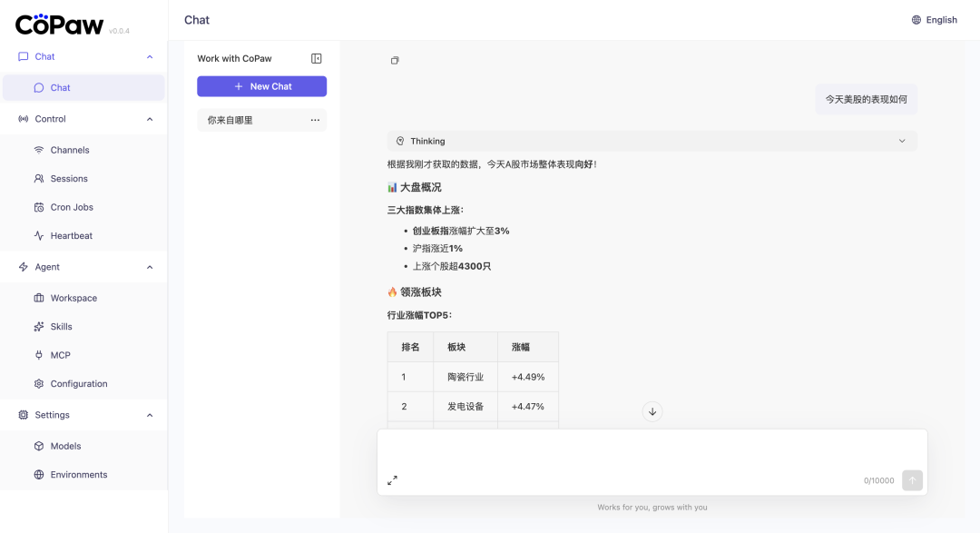This screenshot has height=533, width=980.
Task: Click the copy icon above conversation
Action: point(395,61)
